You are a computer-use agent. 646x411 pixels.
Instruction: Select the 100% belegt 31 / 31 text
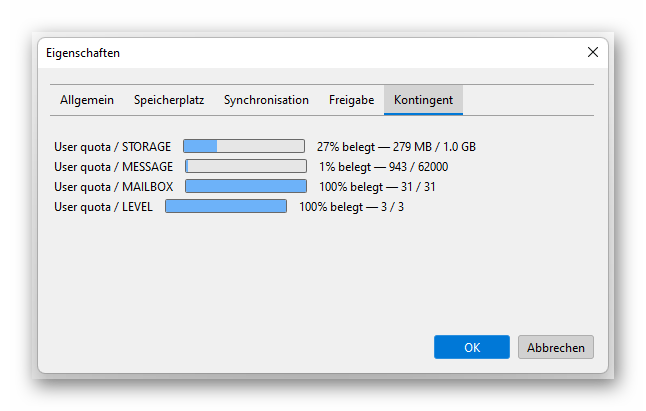(377, 186)
